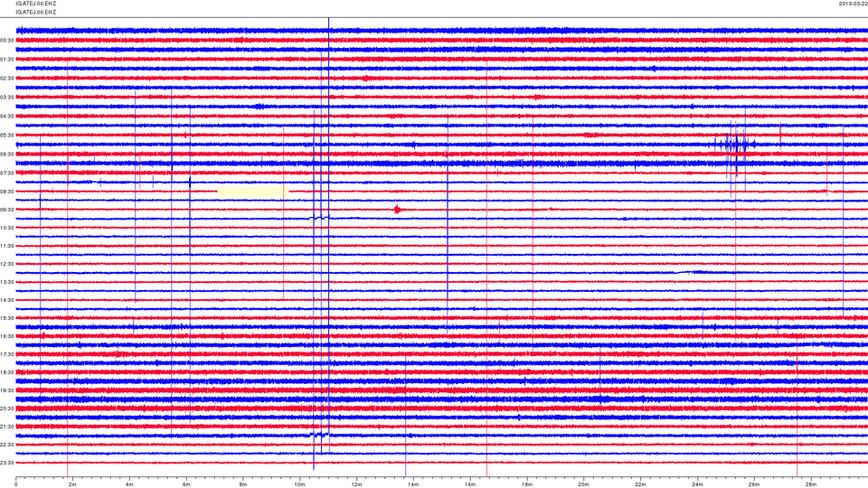Select the 13:30 row label

click(x=7, y=282)
